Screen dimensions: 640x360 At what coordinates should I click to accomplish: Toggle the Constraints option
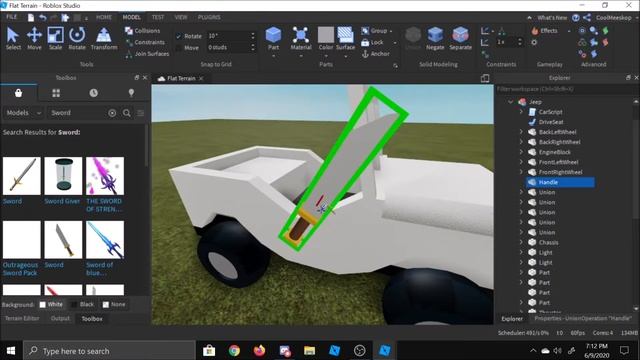click(x=145, y=42)
